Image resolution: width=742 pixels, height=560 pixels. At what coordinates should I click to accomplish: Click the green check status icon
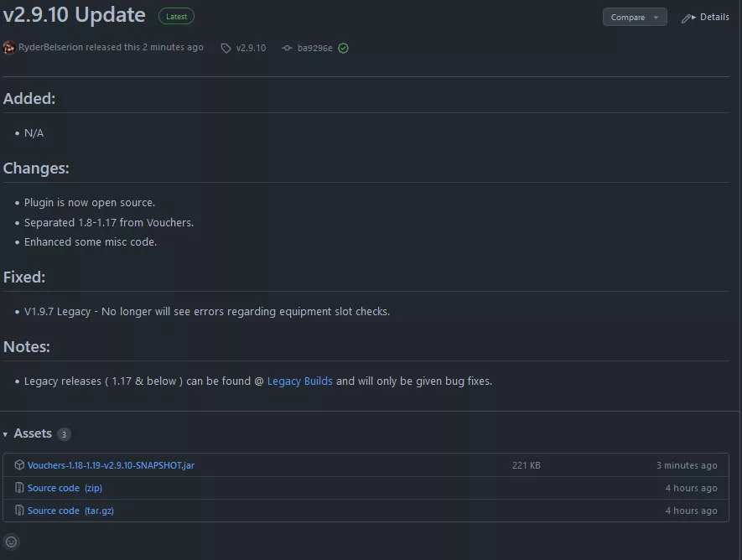(343, 49)
